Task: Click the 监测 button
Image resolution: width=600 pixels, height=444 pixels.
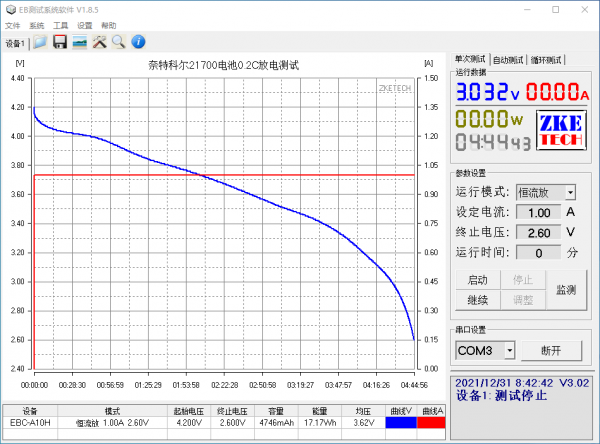Action: 566,289
